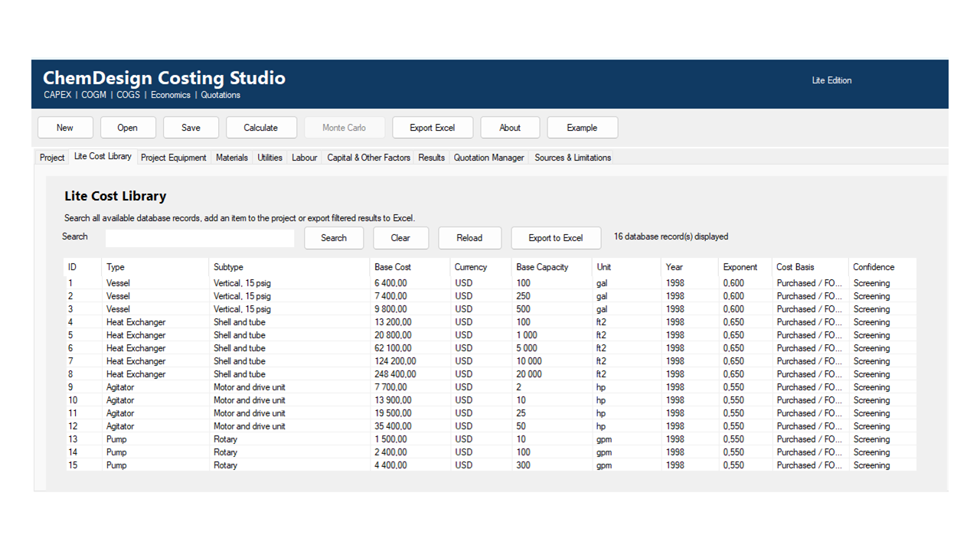Clear the search filter
Screen dimensions: 980x551
[400, 238]
